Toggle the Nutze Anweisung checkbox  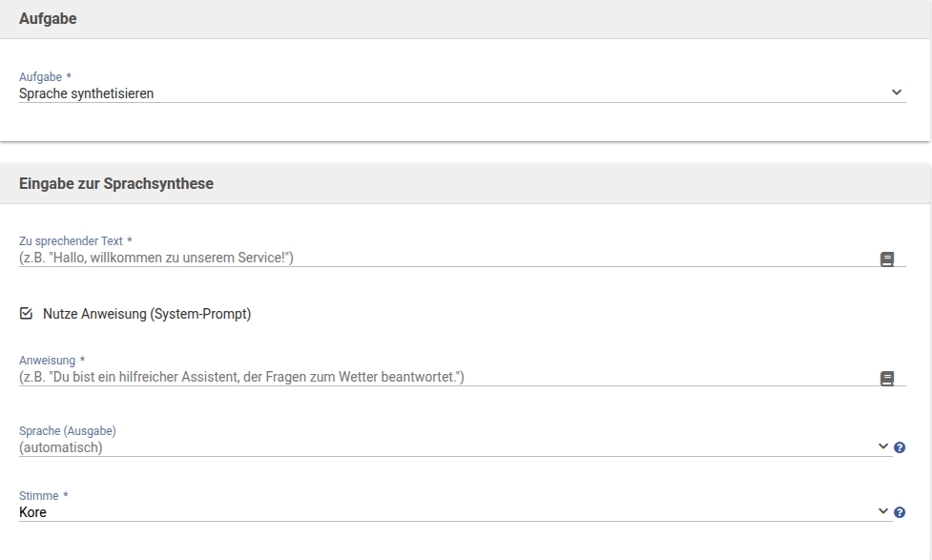pyautogui.click(x=27, y=313)
